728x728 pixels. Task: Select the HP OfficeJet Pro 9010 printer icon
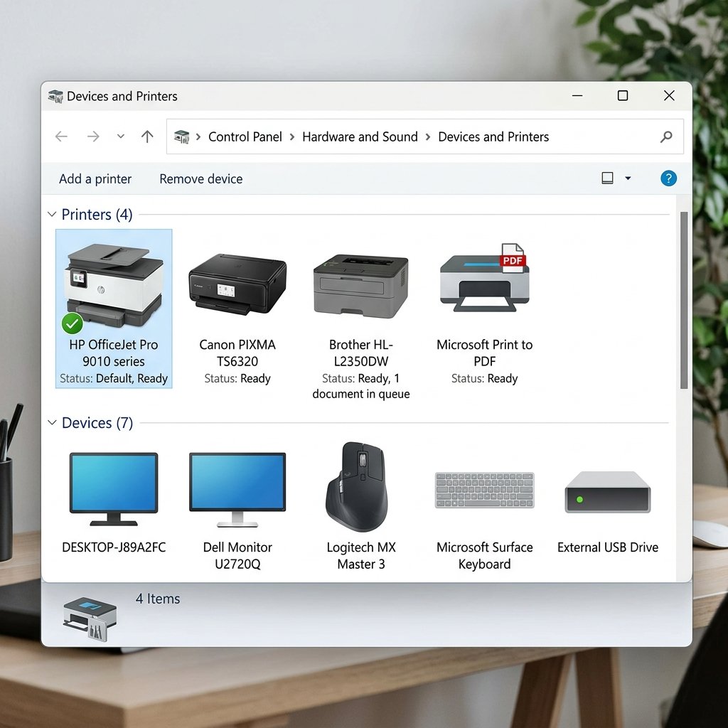pyautogui.click(x=114, y=284)
